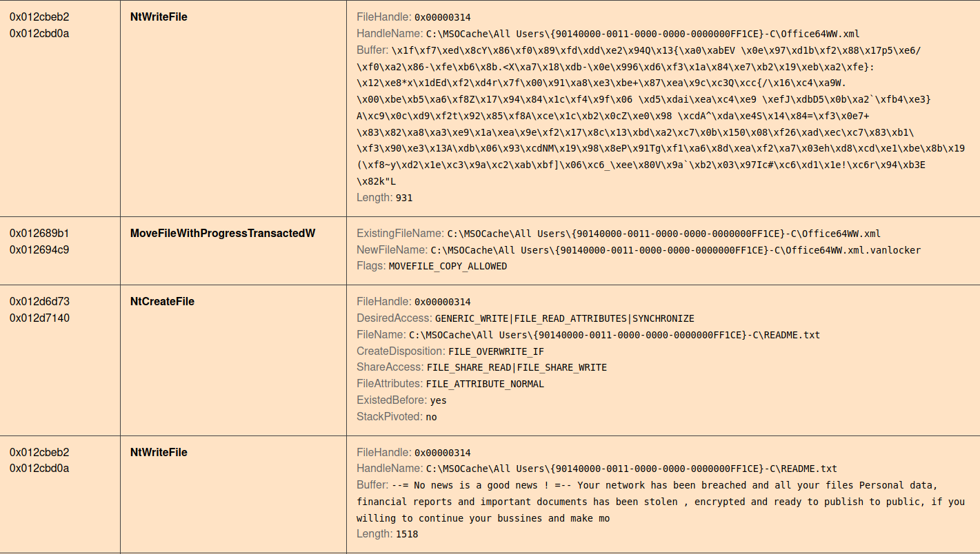Click the NtWriteFile entry for README.txt
Image resolution: width=980 pixels, height=554 pixels.
[x=159, y=453]
